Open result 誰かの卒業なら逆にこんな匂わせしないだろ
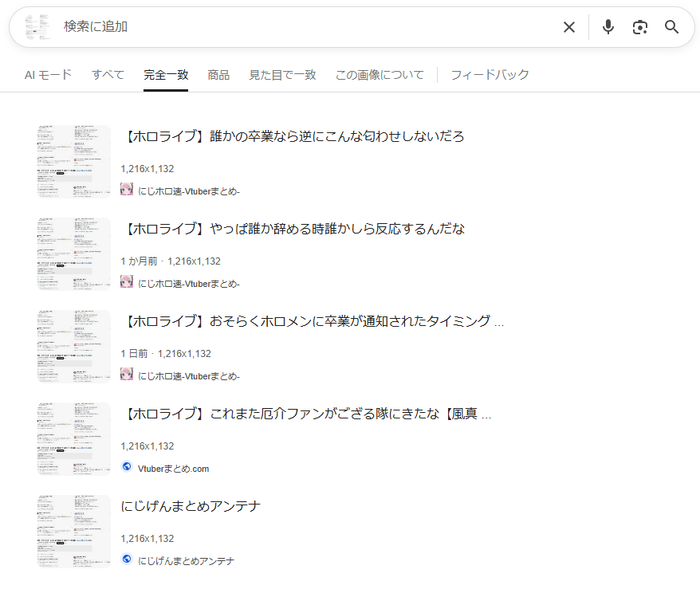 (x=293, y=136)
